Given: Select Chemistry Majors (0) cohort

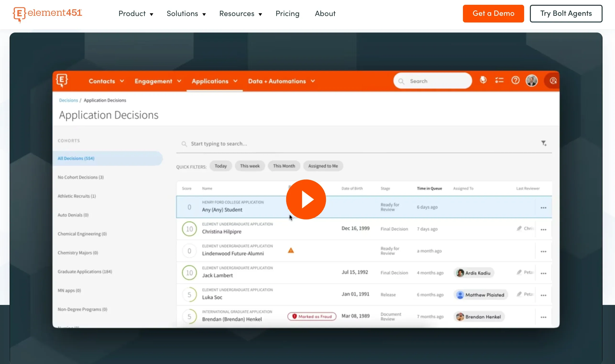Looking at the screenshot, I should pyautogui.click(x=78, y=253).
